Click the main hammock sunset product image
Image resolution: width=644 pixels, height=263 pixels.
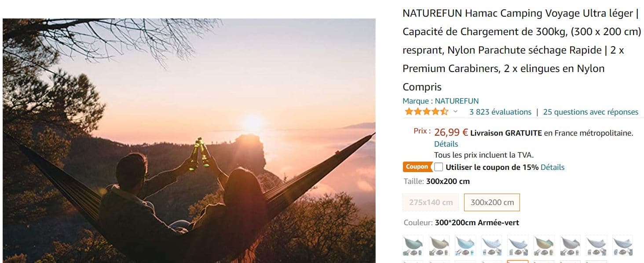tap(189, 141)
